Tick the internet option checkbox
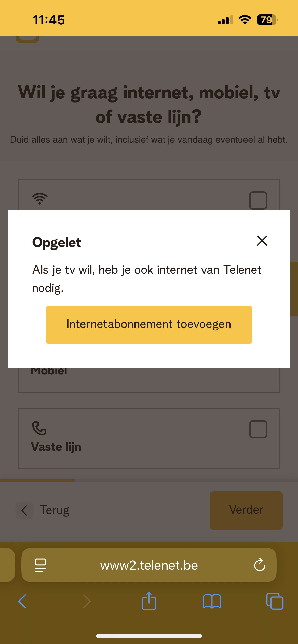 coord(258,200)
